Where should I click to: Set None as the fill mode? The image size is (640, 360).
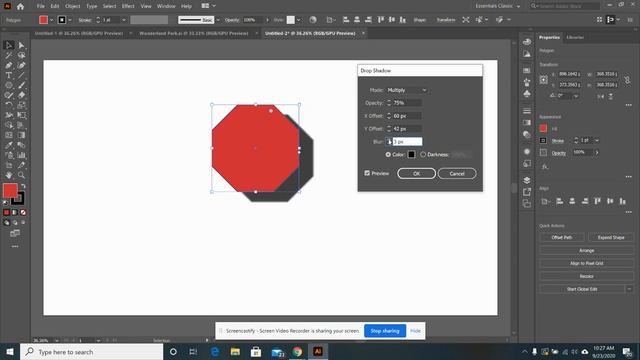23,212
